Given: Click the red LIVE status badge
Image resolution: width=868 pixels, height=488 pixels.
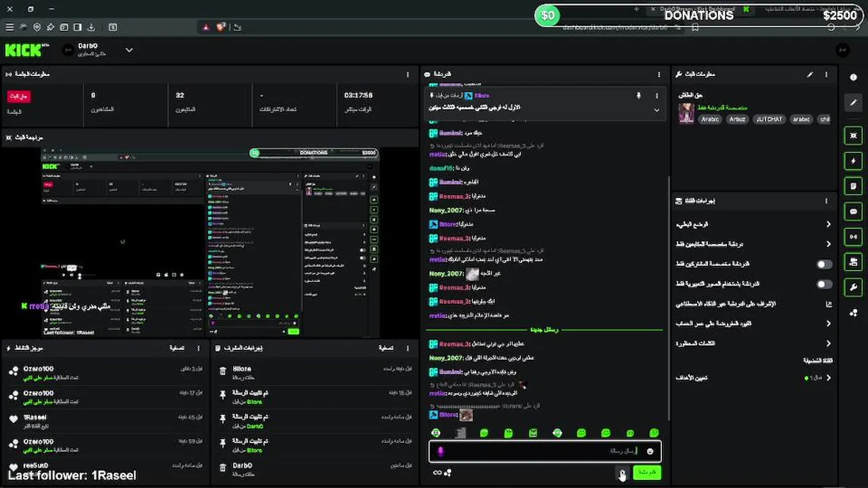Looking at the screenshot, I should pyautogui.click(x=18, y=96).
